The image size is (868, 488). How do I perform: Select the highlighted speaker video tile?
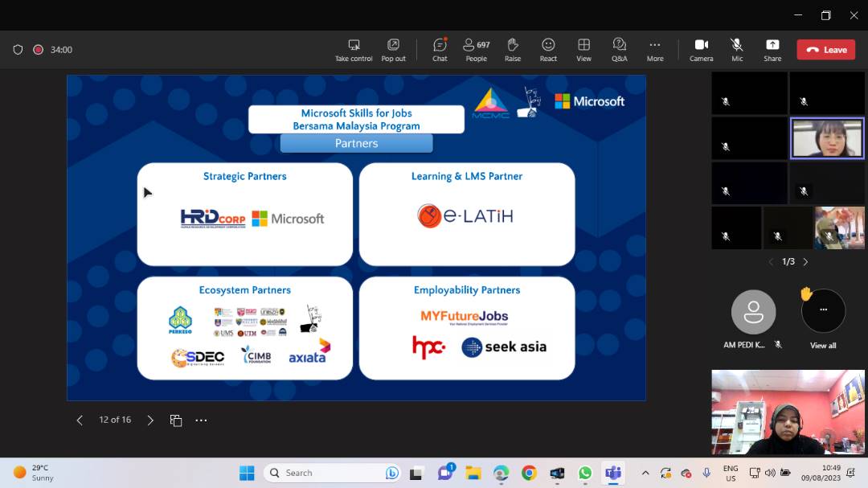(827, 138)
